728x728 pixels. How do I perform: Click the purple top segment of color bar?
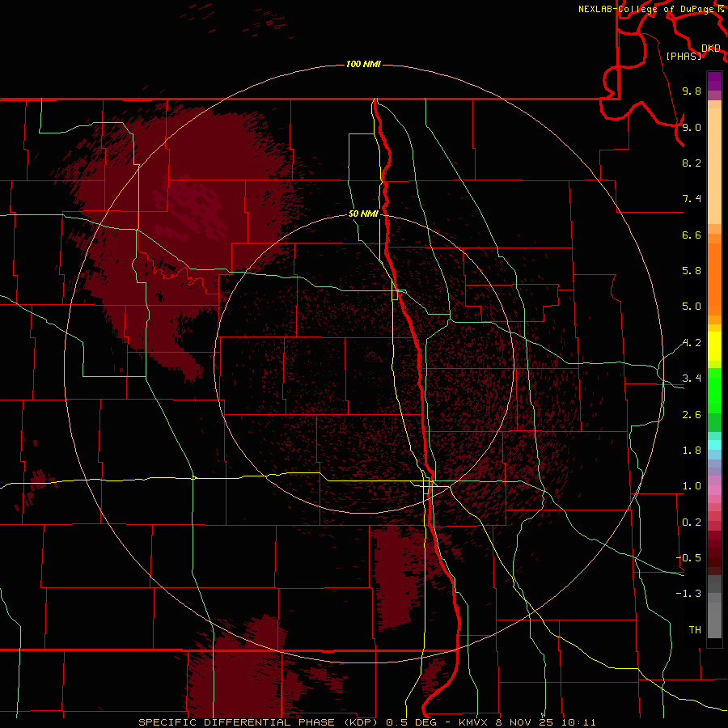coord(714,81)
